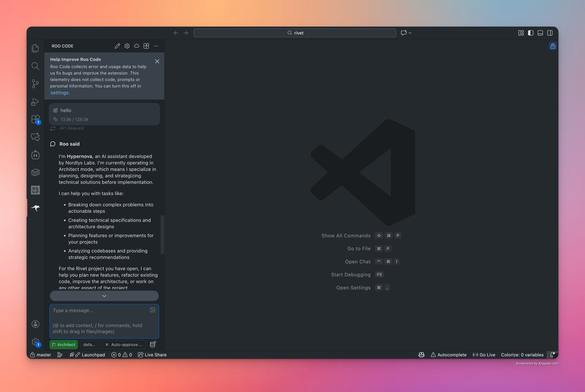This screenshot has width=585, height=392.
Task: Open Source Control view
Action: click(35, 84)
